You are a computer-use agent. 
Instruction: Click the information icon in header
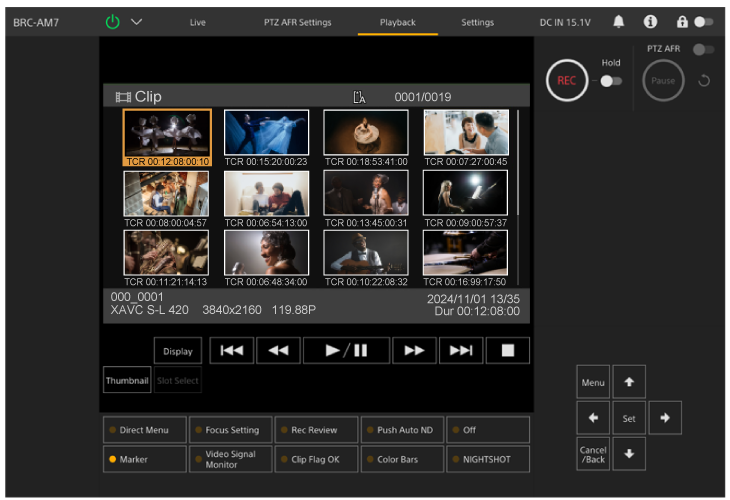pos(650,22)
